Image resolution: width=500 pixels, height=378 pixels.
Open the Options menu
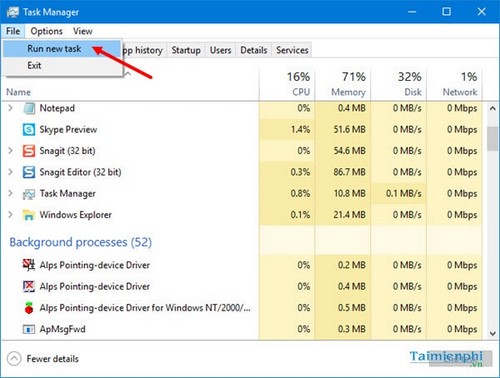click(46, 31)
